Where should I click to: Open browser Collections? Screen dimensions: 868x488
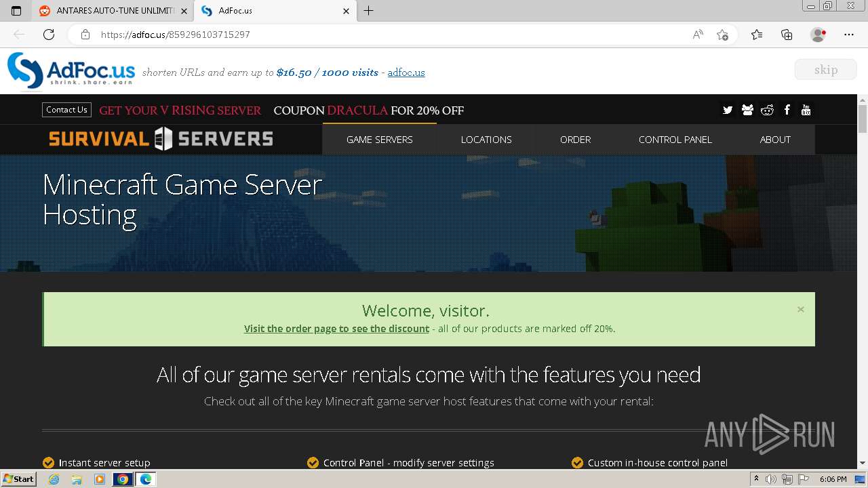click(787, 35)
